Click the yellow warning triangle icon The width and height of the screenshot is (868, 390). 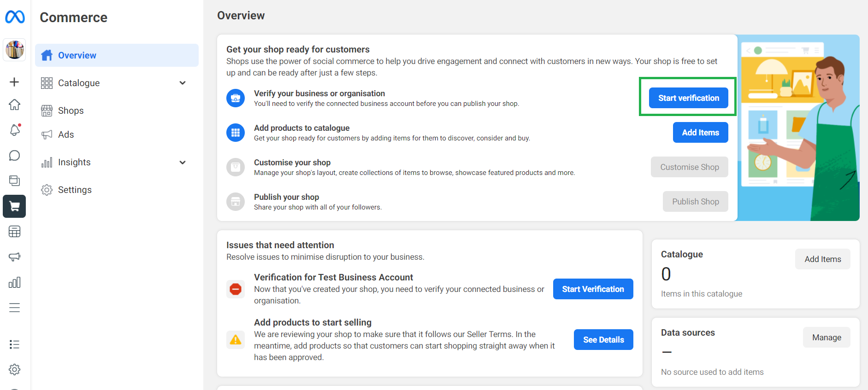(236, 340)
